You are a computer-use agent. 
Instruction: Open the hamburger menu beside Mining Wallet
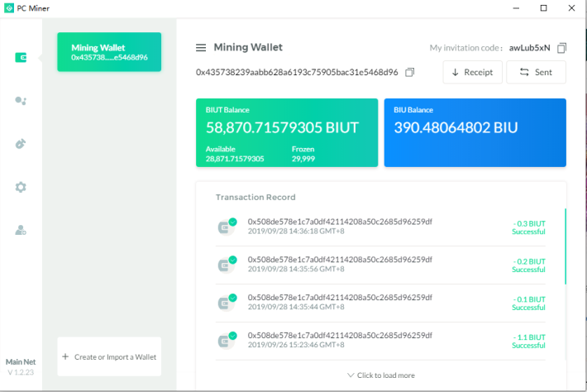(x=201, y=47)
